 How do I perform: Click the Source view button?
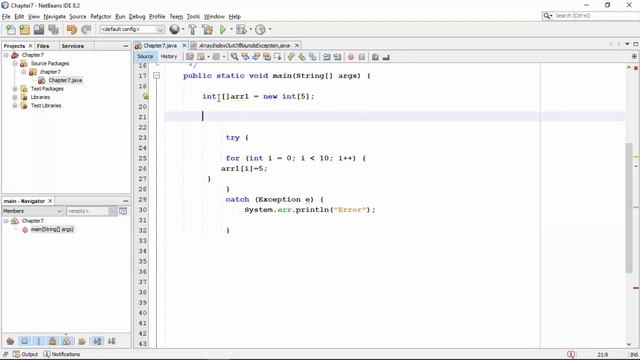coord(145,56)
